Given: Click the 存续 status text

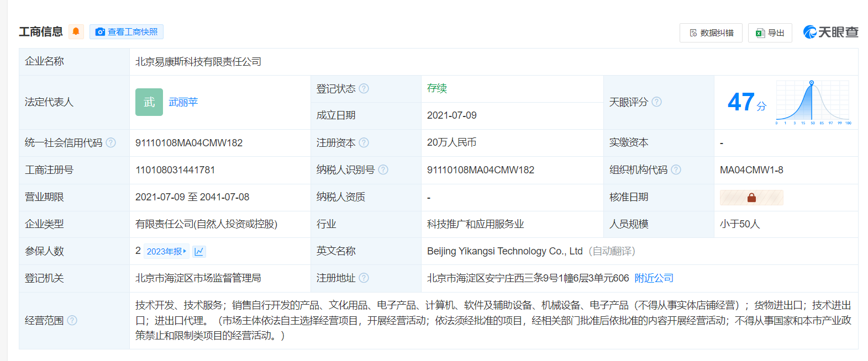Looking at the screenshot, I should tap(437, 88).
